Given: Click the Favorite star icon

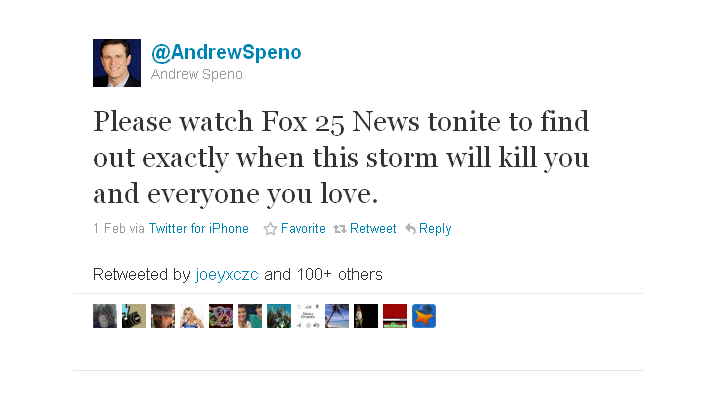Looking at the screenshot, I should pyautogui.click(x=270, y=228).
